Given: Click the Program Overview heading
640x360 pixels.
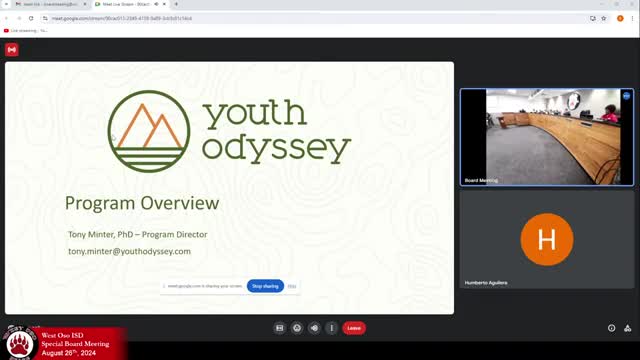Looking at the screenshot, I should tap(142, 203).
